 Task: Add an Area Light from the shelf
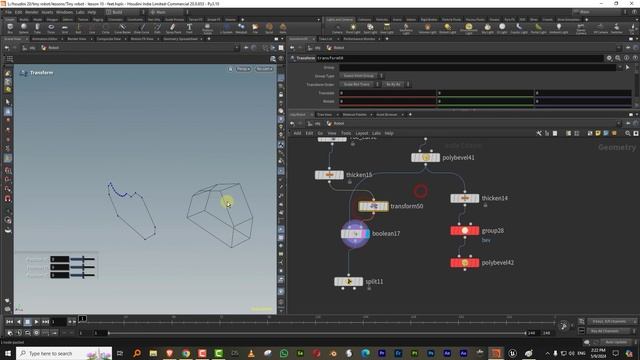click(387, 28)
